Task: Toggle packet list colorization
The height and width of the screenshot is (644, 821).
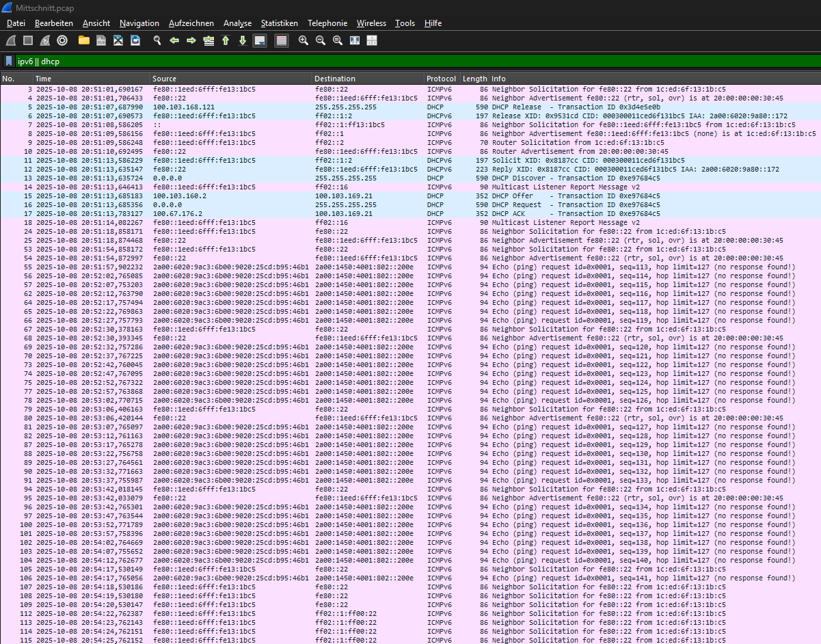Action: coord(282,40)
